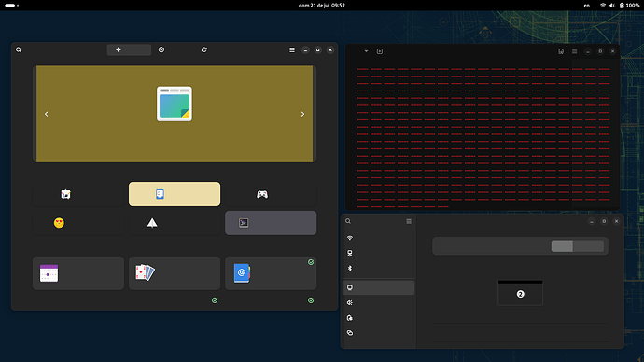Viewport: 644px width, 362px height.
Task: Open the Learn category with paper-boat icon
Action: [175, 223]
